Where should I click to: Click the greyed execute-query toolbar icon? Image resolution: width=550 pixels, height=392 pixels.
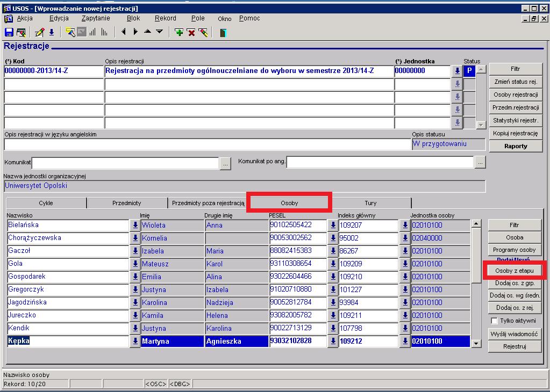82,33
